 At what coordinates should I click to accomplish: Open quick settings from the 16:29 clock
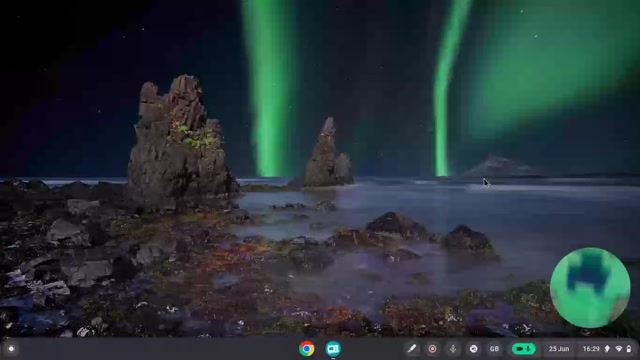(x=591, y=349)
